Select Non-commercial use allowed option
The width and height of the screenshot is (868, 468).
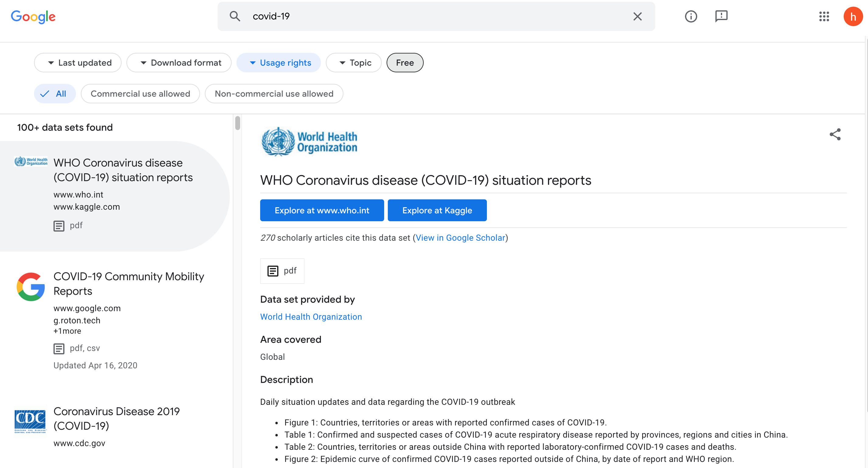pos(274,94)
